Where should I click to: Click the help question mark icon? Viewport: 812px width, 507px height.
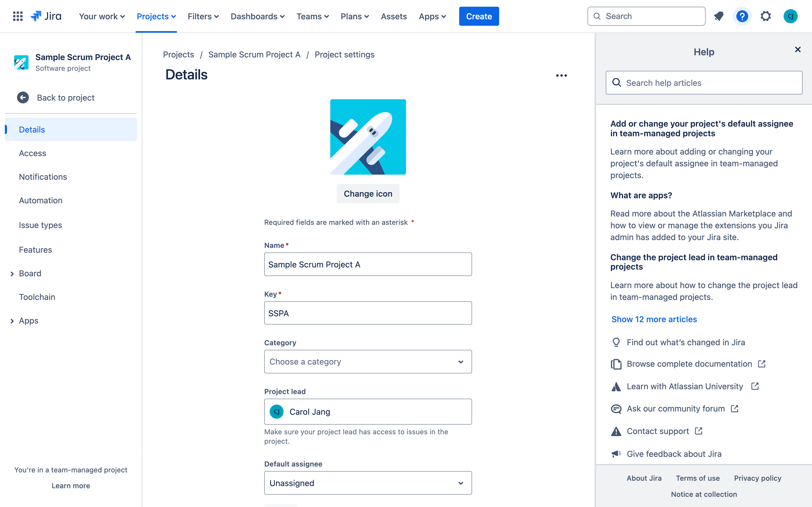click(x=742, y=16)
